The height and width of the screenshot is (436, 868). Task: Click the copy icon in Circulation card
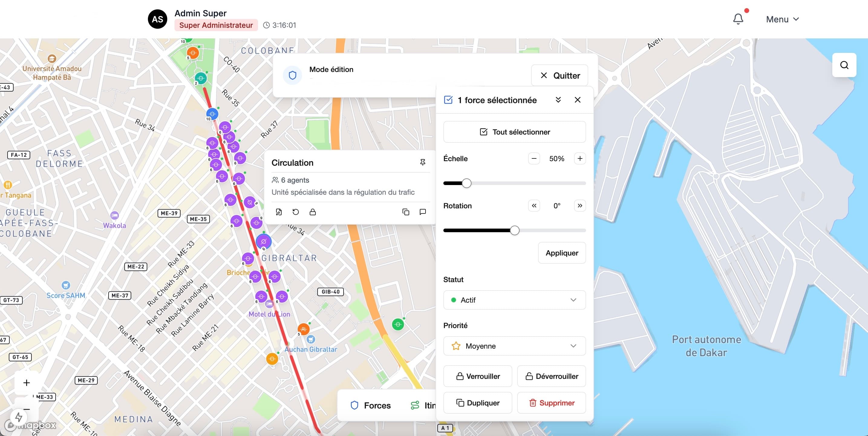pyautogui.click(x=406, y=212)
